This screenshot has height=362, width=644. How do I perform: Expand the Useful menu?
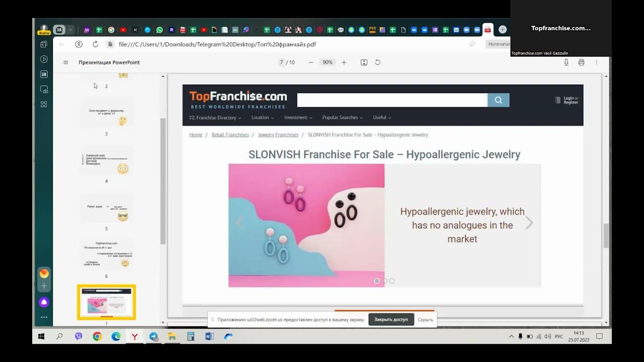click(x=382, y=118)
